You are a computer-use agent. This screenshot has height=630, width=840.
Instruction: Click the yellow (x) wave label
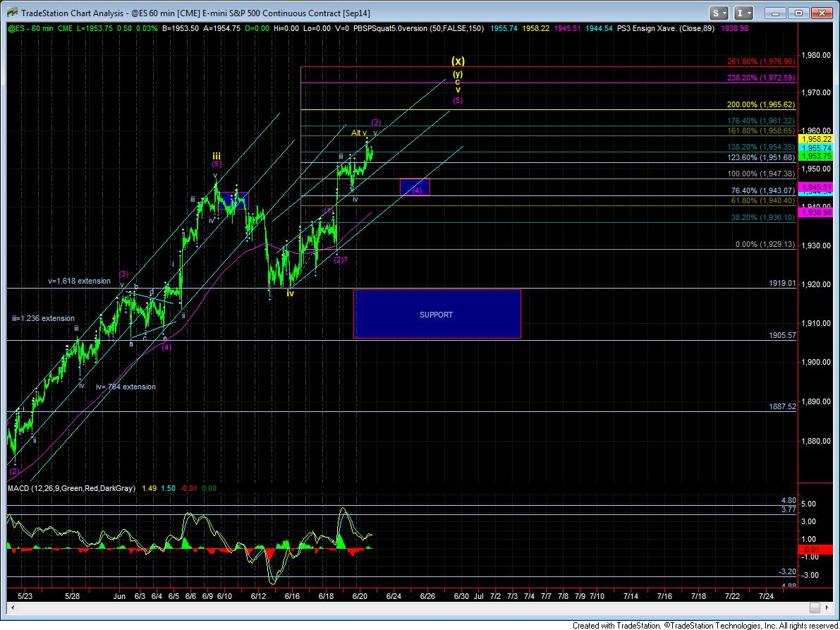(x=458, y=61)
